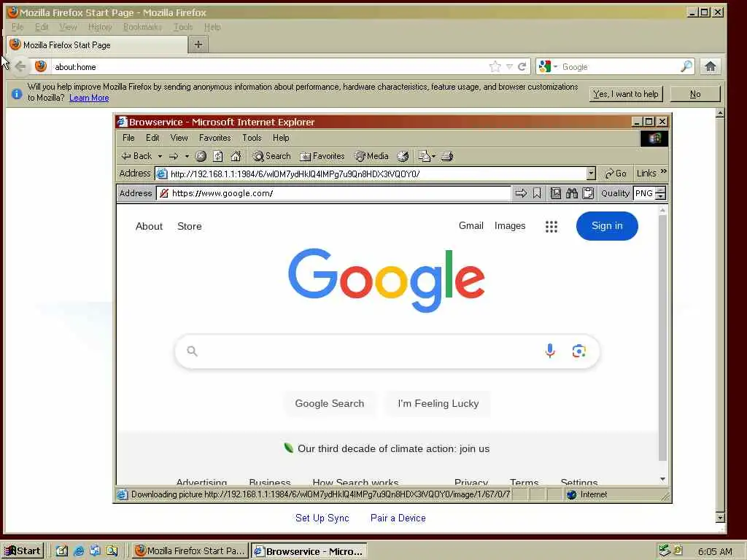The width and height of the screenshot is (747, 560).
Task: Open the Help menu in Internet Explorer
Action: pos(281,138)
